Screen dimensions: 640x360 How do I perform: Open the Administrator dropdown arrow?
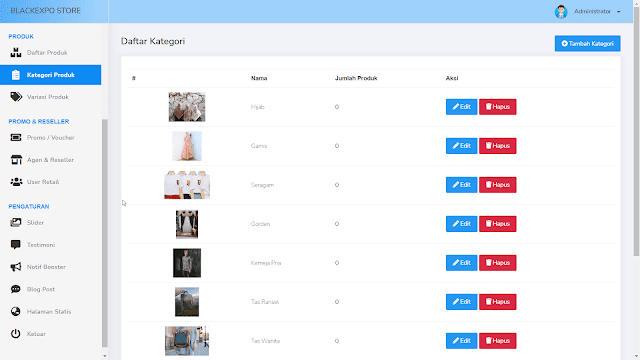pos(619,12)
